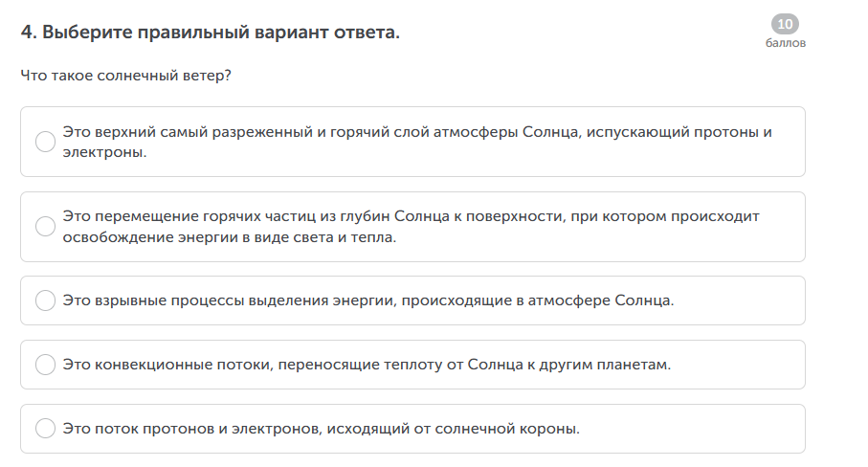Viewport: 868px width, 467px height.
Task: Choose the radio for hot particles movement answer
Action: point(45,227)
